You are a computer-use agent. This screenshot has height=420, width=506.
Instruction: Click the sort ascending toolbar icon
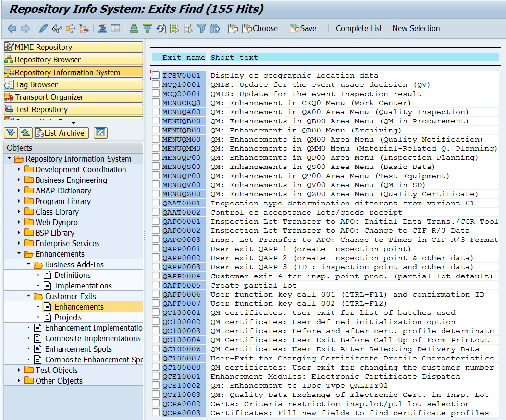tap(134, 29)
